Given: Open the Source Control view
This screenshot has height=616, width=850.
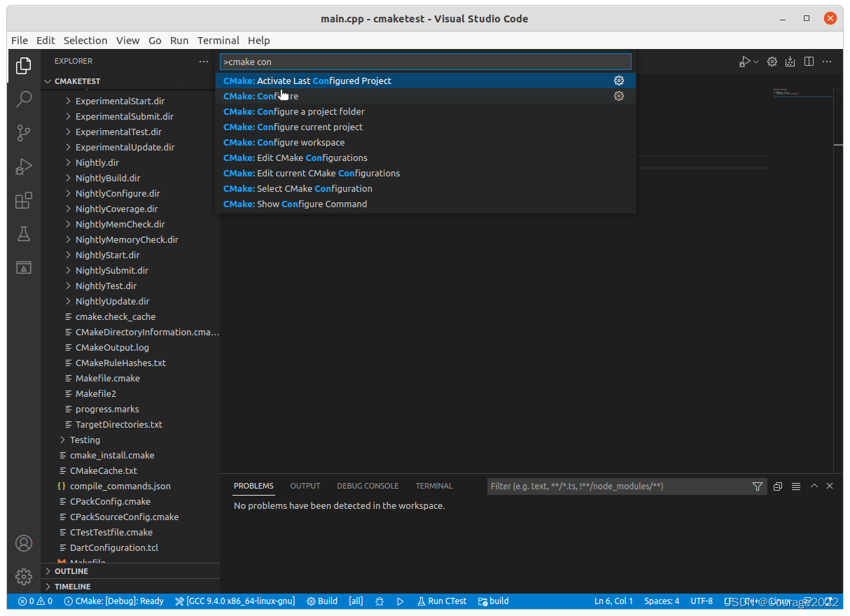Looking at the screenshot, I should 24,133.
